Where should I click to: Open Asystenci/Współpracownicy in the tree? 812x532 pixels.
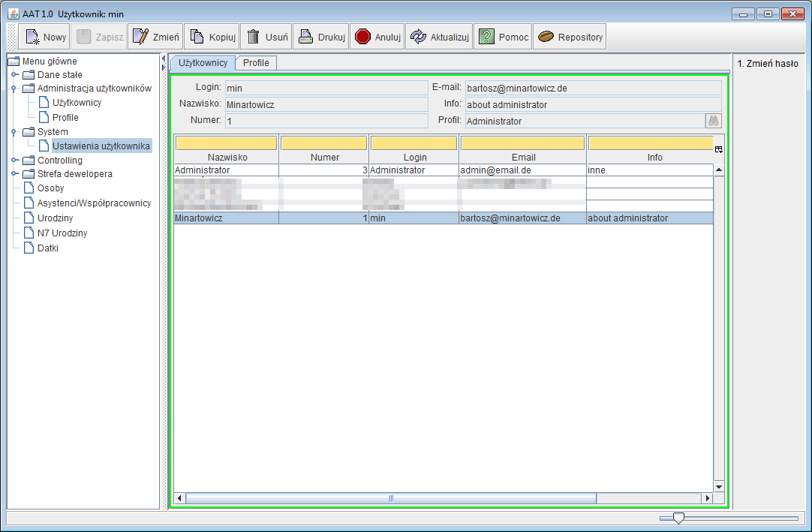pyautogui.click(x=95, y=203)
